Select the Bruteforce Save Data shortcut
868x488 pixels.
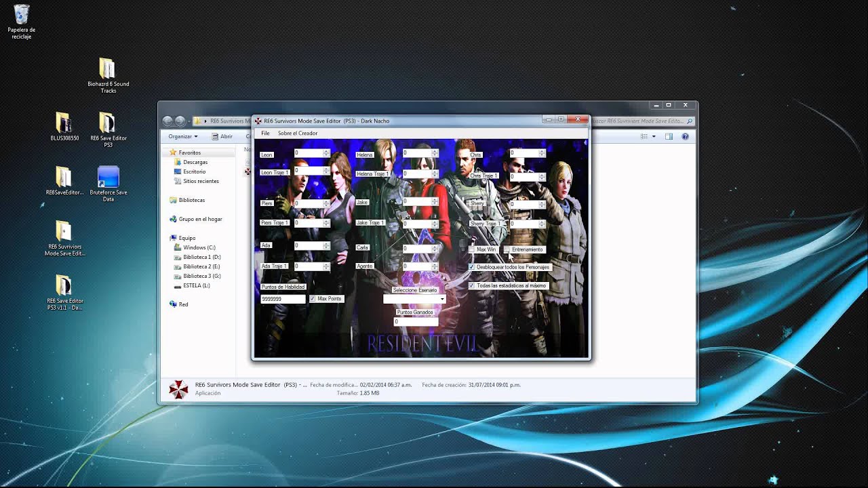tap(108, 184)
